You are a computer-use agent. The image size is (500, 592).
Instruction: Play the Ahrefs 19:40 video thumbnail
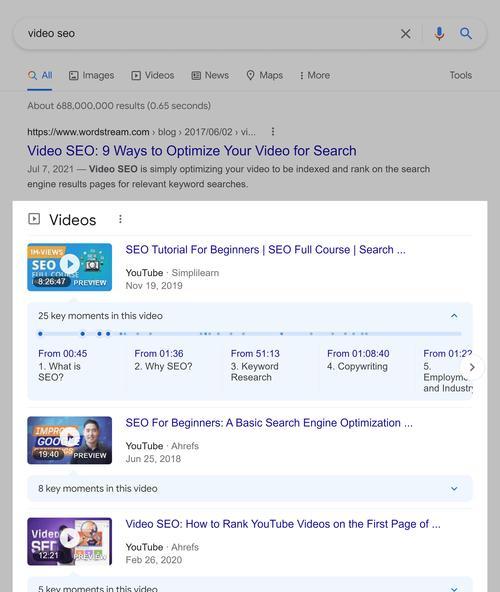pos(69,440)
